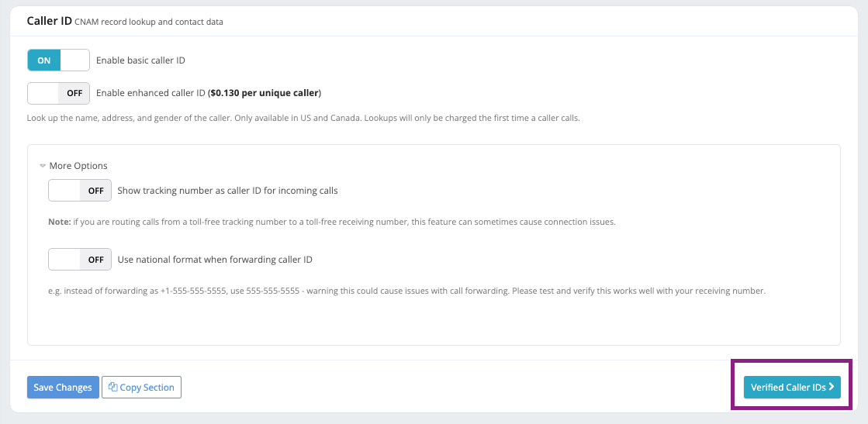This screenshot has height=424, width=868.
Task: Turn off the basic caller ID switch
Action: pyautogui.click(x=58, y=60)
